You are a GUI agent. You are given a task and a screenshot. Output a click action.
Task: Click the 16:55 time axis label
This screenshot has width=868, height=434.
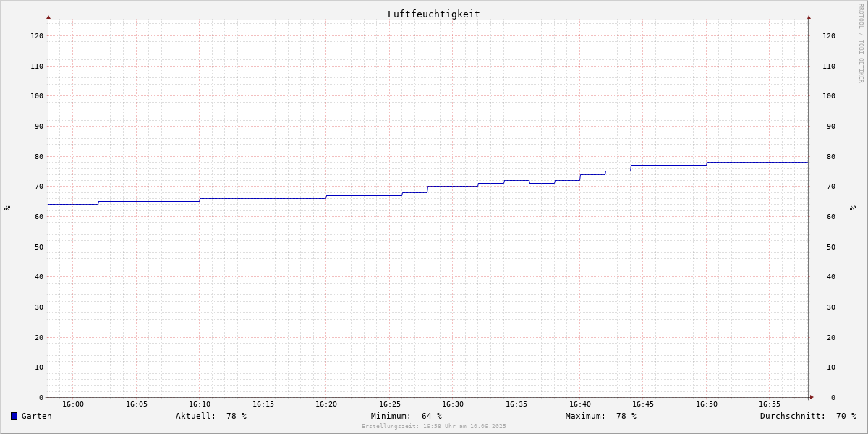point(770,404)
